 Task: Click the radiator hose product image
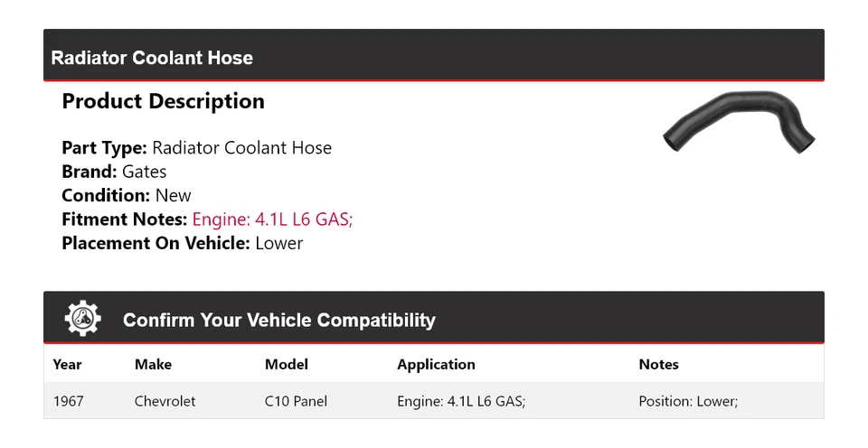tap(739, 124)
